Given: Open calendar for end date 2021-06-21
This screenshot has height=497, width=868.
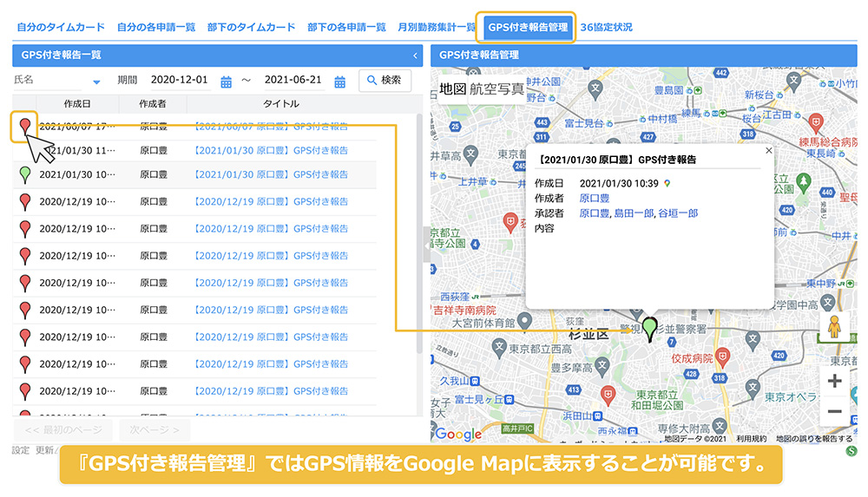Looking at the screenshot, I should (x=340, y=82).
